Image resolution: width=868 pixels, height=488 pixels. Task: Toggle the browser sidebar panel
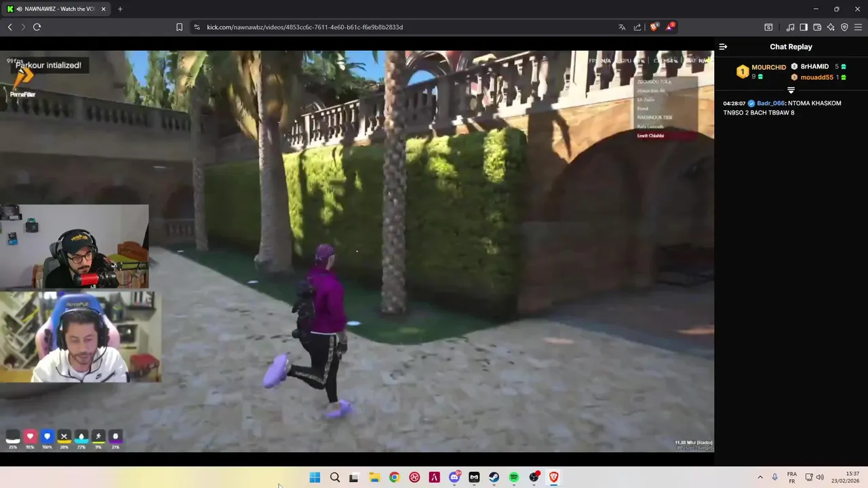tap(804, 27)
